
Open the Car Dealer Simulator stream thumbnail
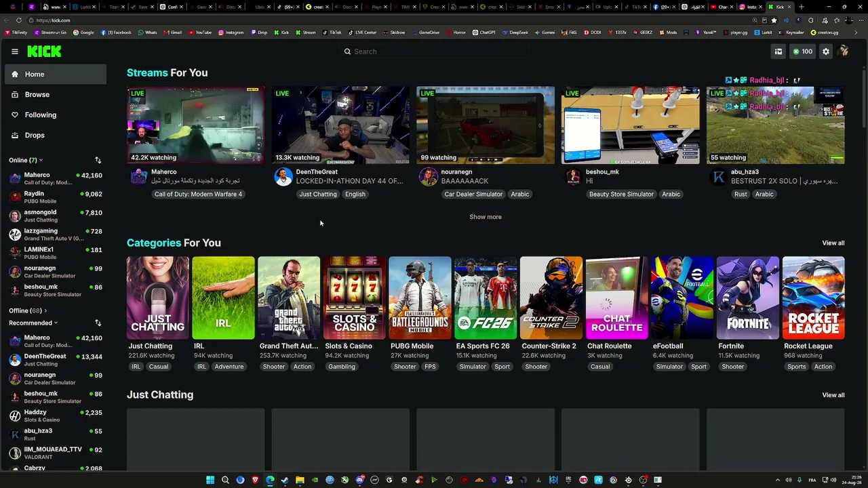[x=486, y=125]
